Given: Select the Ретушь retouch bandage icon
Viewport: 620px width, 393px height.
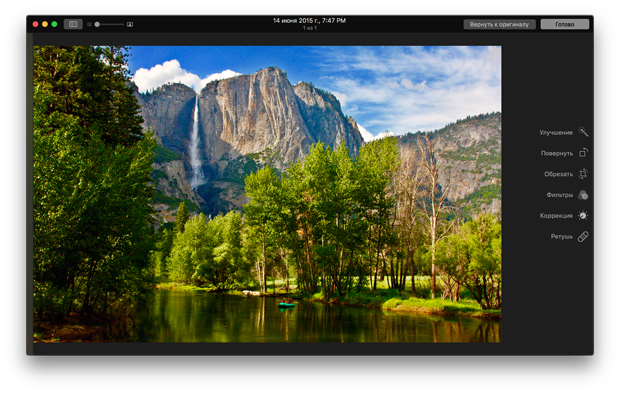Looking at the screenshot, I should point(583,236).
